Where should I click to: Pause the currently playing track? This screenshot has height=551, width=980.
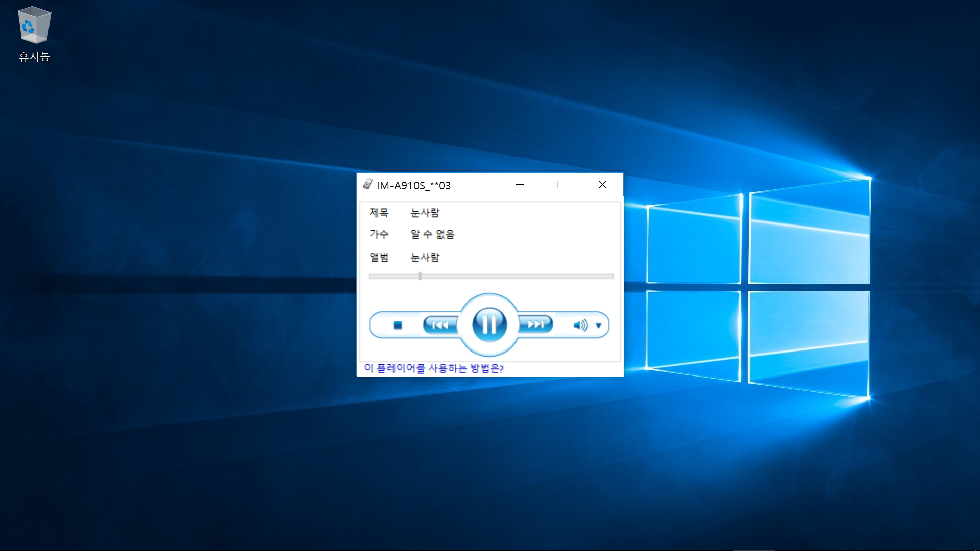489,324
